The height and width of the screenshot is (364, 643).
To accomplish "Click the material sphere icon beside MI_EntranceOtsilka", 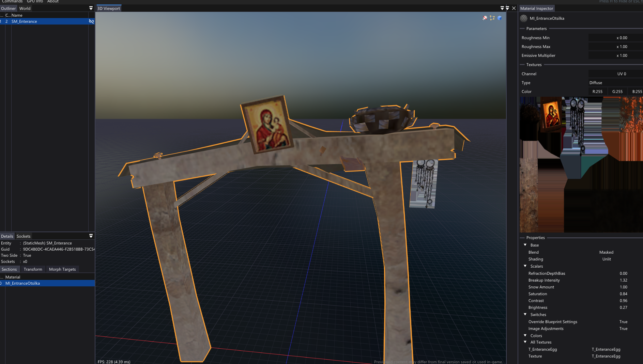I will [524, 18].
